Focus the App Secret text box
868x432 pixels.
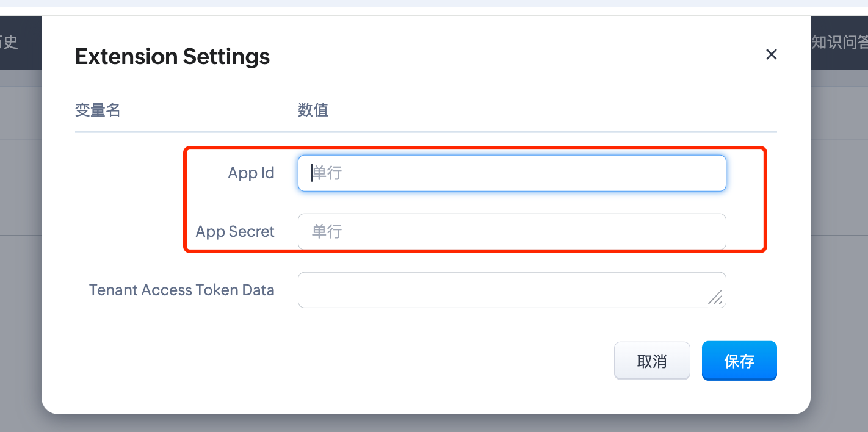point(512,232)
